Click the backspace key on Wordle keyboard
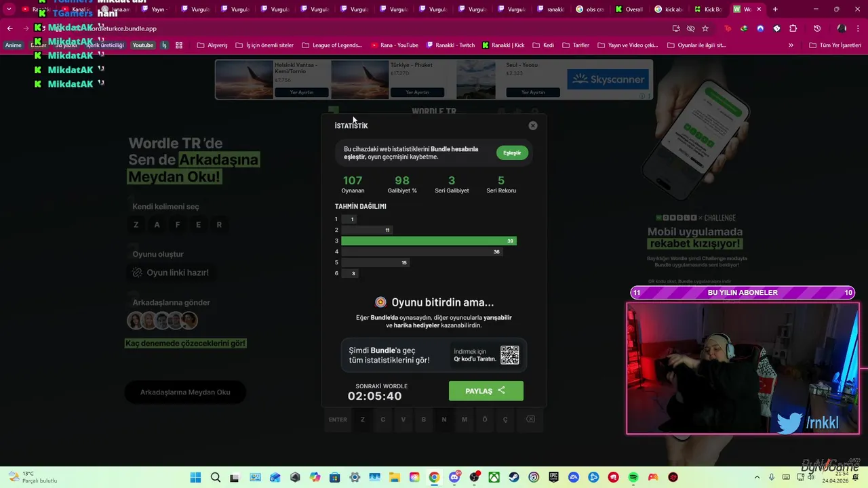Viewport: 868px width, 488px height. coord(530,420)
